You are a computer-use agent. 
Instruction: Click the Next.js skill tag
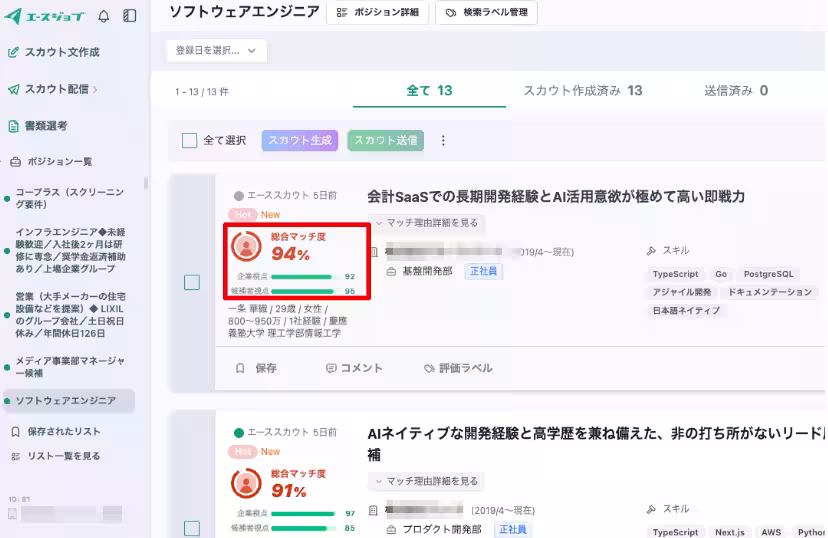730,532
